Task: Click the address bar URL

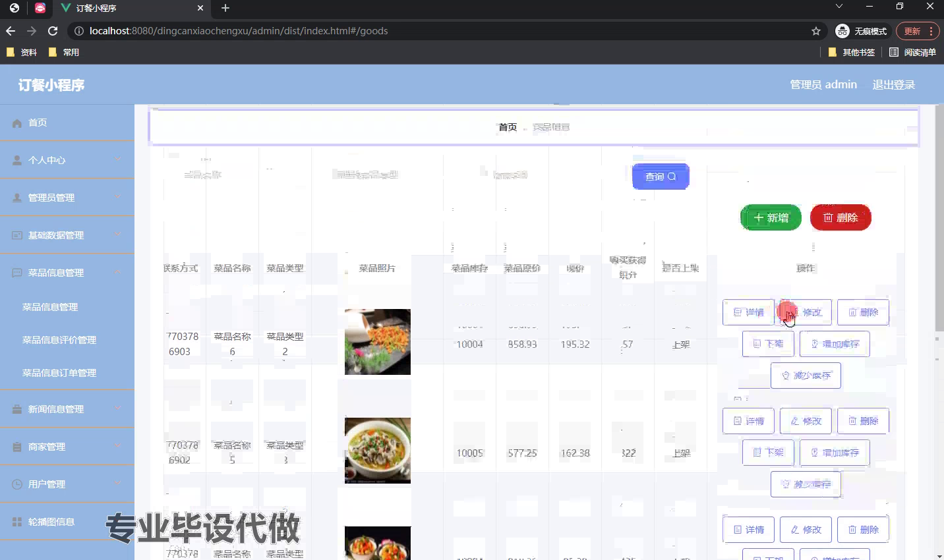Action: tap(239, 31)
